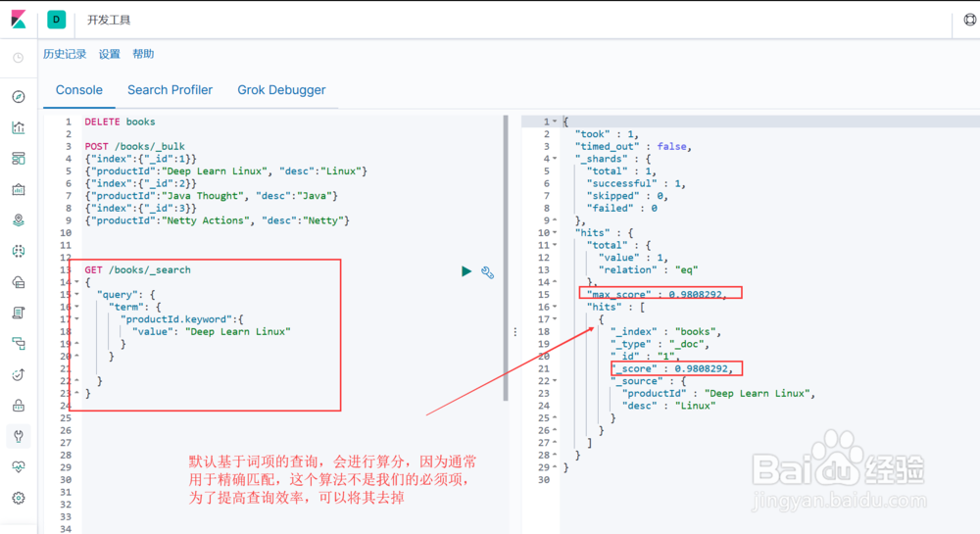Click the "_index" : "books" response line
This screenshot has width=980, height=534.
pyautogui.click(x=666, y=331)
